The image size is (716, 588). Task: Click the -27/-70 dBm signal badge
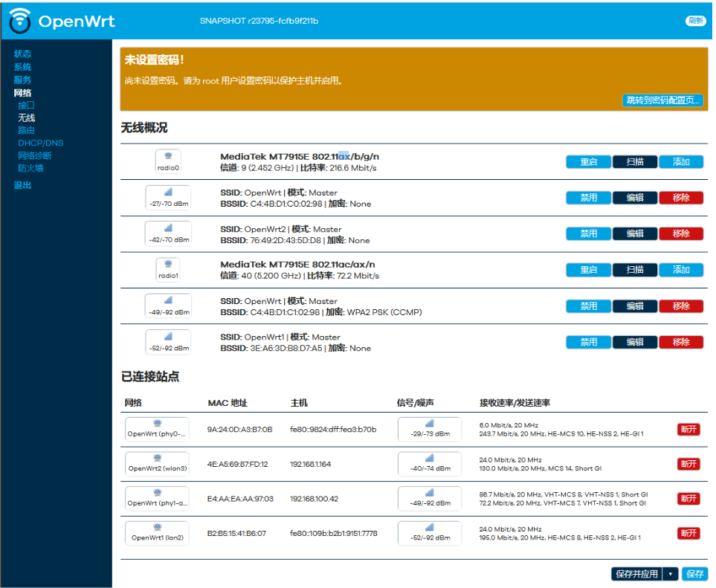click(168, 198)
